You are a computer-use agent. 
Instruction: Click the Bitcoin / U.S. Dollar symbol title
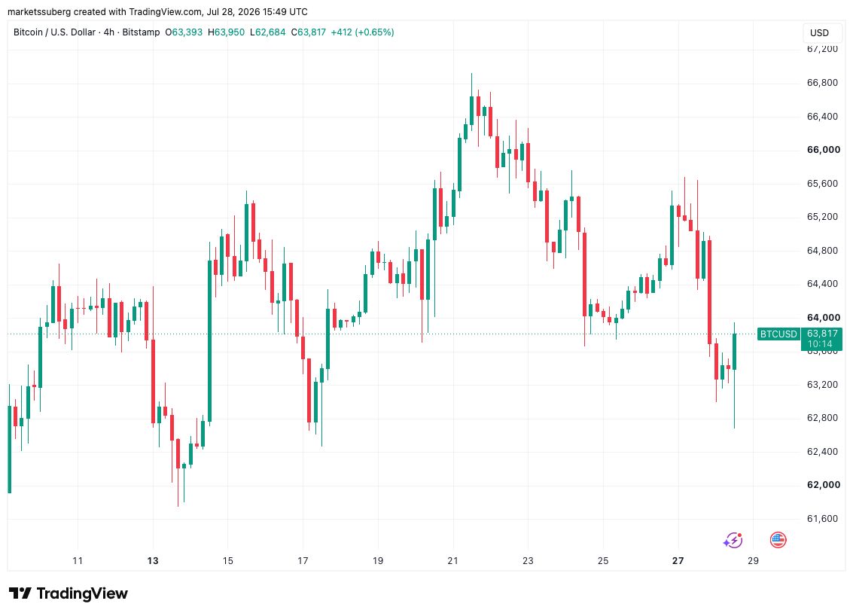[54, 32]
